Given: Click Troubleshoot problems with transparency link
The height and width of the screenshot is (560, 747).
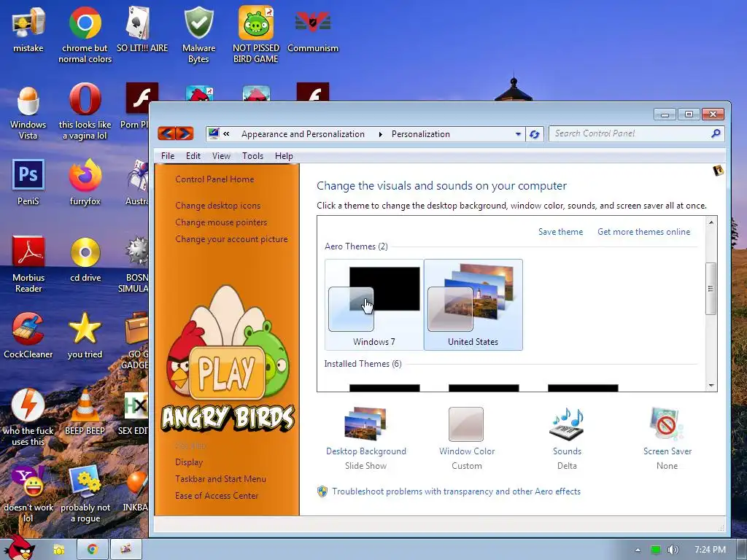Looking at the screenshot, I should pos(457,491).
